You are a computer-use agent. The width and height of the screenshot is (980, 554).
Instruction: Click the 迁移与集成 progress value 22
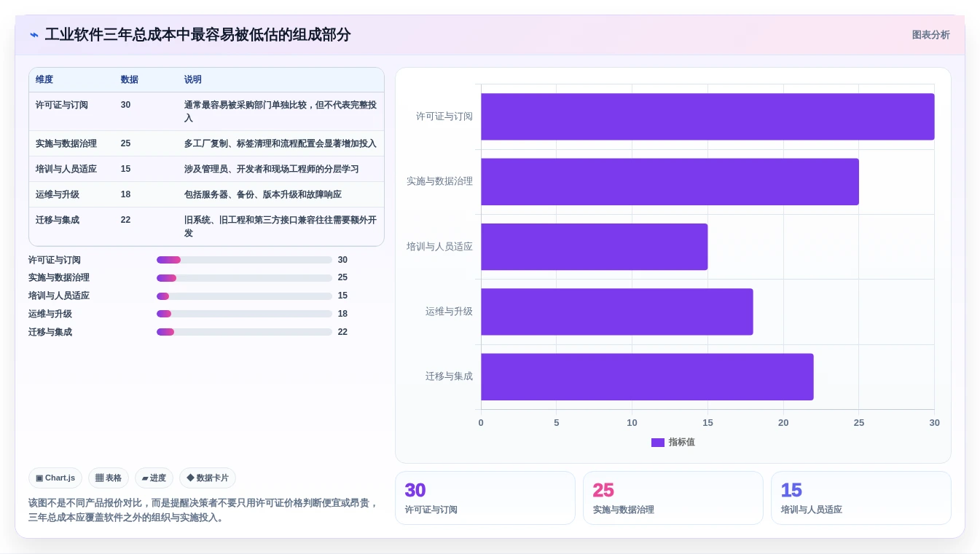342,332
